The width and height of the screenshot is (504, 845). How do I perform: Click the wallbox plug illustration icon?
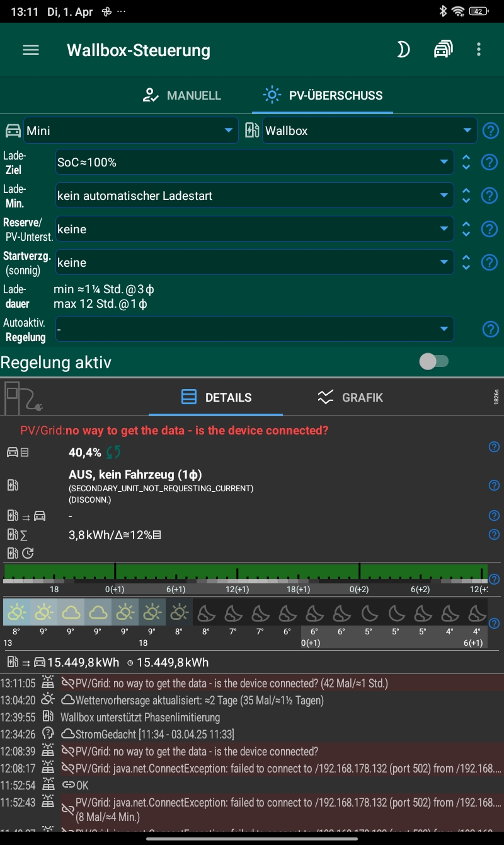[22, 398]
